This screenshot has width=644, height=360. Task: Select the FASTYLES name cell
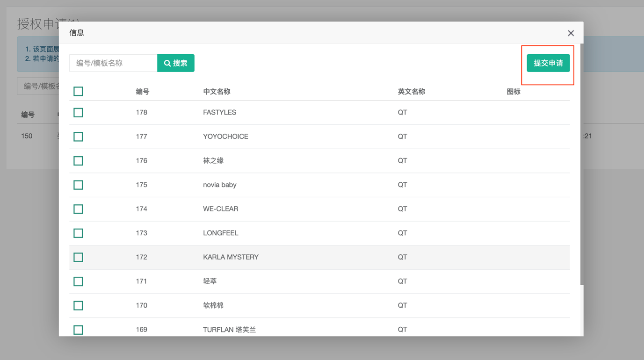pyautogui.click(x=219, y=112)
